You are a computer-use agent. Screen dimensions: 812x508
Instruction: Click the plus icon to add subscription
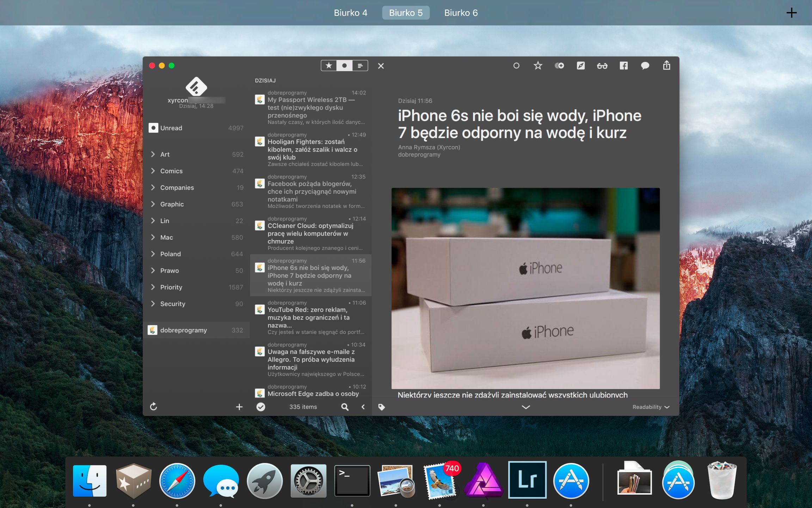click(239, 407)
